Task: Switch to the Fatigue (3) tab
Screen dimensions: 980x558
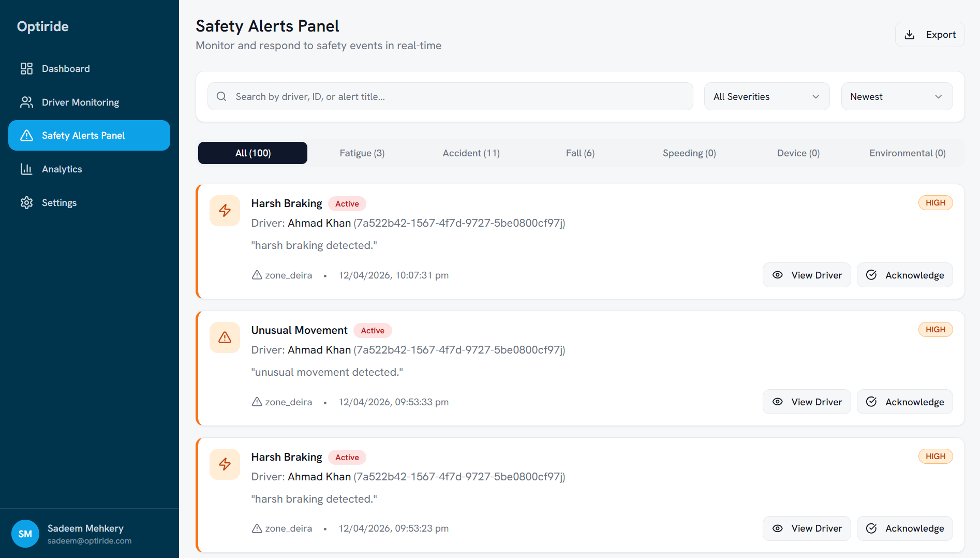Action: coord(362,153)
